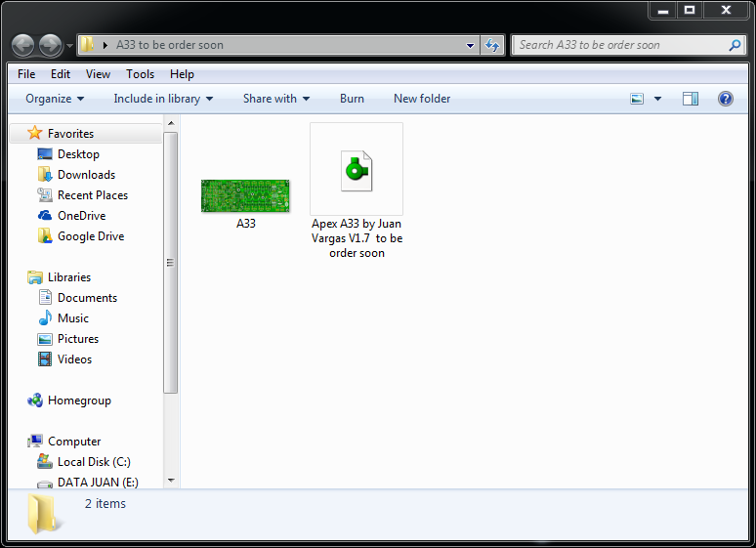Open Google Drive in Favorites
Viewport: 756px width, 548px height.
click(x=91, y=236)
